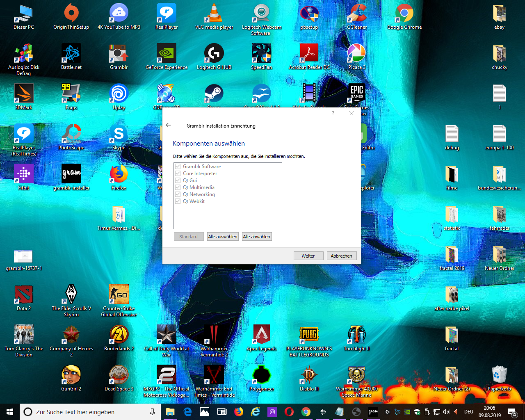Select the Fraps desktop icon
Image resolution: width=525 pixels, height=420 pixels.
click(71, 98)
